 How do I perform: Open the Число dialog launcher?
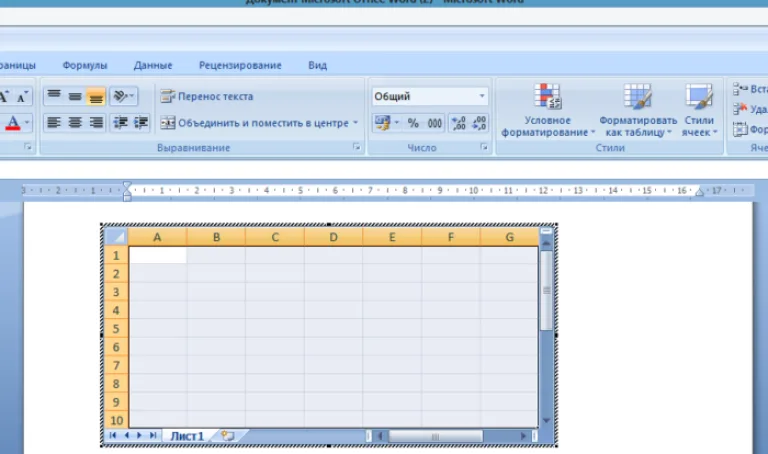[x=484, y=147]
